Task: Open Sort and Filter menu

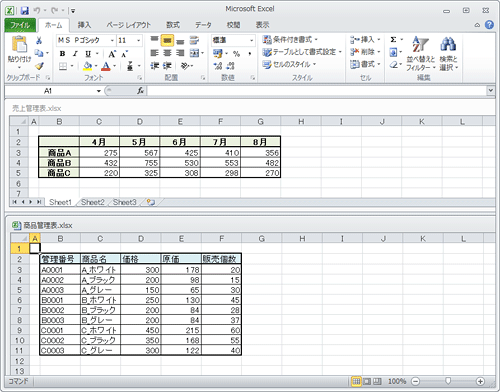Action: pos(420,53)
